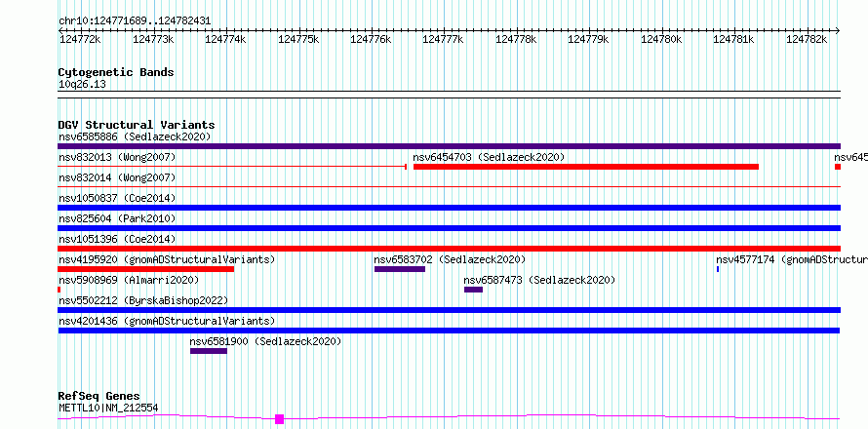868x429 pixels.
Task: Click the 124777k ruler position
Action: coord(444,39)
